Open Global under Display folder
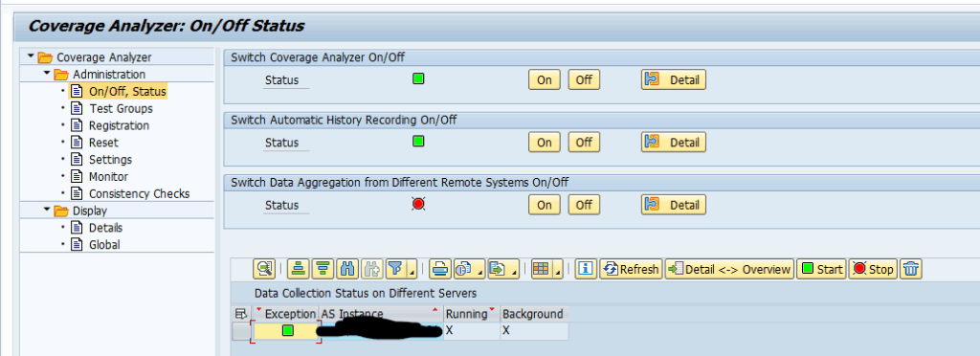This screenshot has width=980, height=356. [x=104, y=245]
